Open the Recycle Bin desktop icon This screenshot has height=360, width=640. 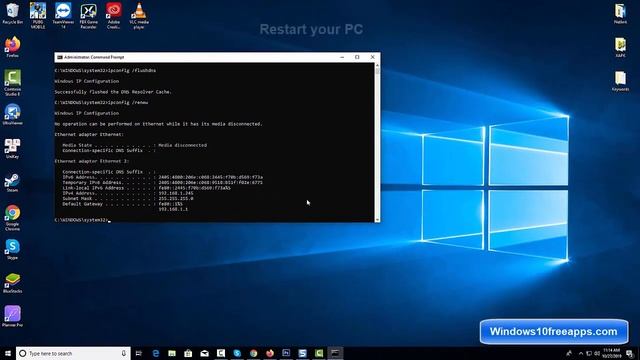pyautogui.click(x=12, y=13)
